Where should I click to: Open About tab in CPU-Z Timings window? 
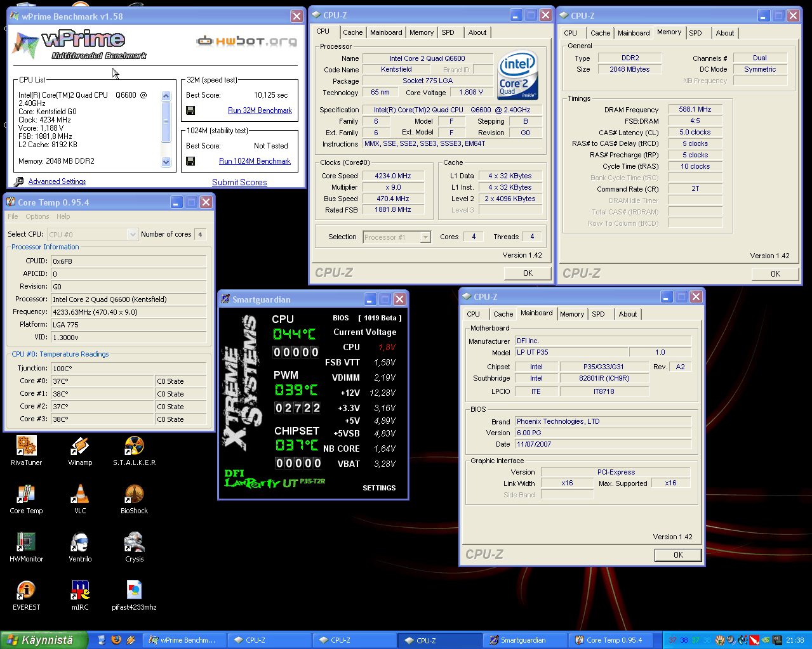click(725, 33)
